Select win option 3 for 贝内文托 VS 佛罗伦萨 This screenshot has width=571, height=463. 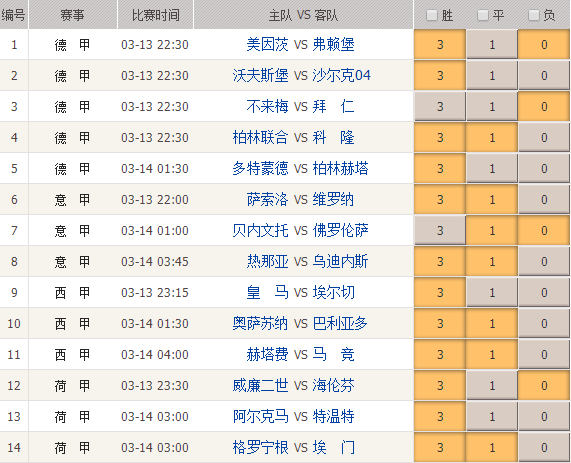pyautogui.click(x=440, y=230)
